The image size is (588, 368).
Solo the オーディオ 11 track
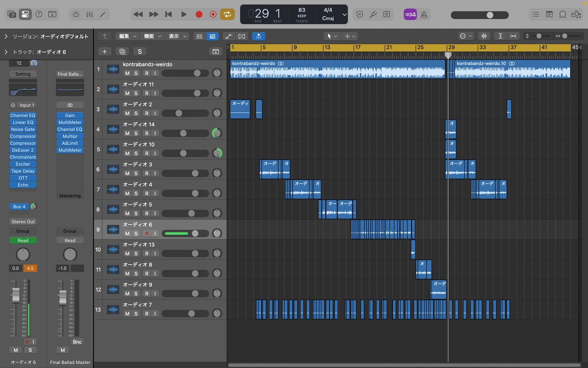pos(136,93)
